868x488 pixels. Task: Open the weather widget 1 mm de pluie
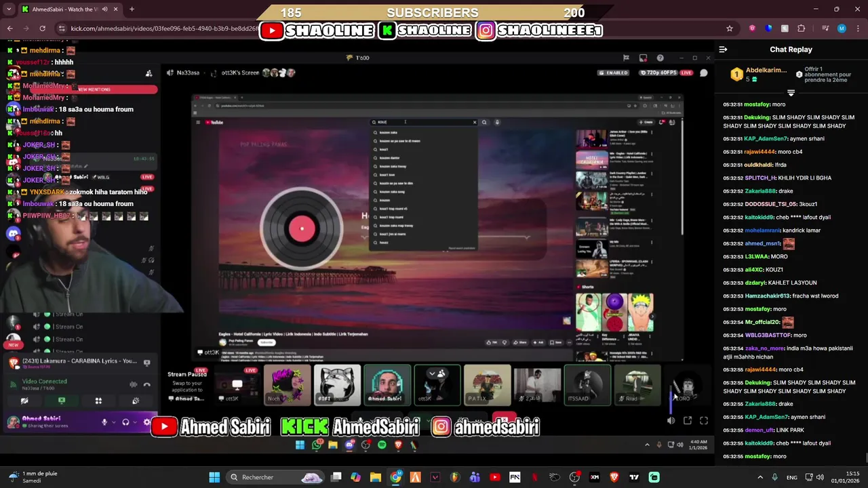point(31,477)
